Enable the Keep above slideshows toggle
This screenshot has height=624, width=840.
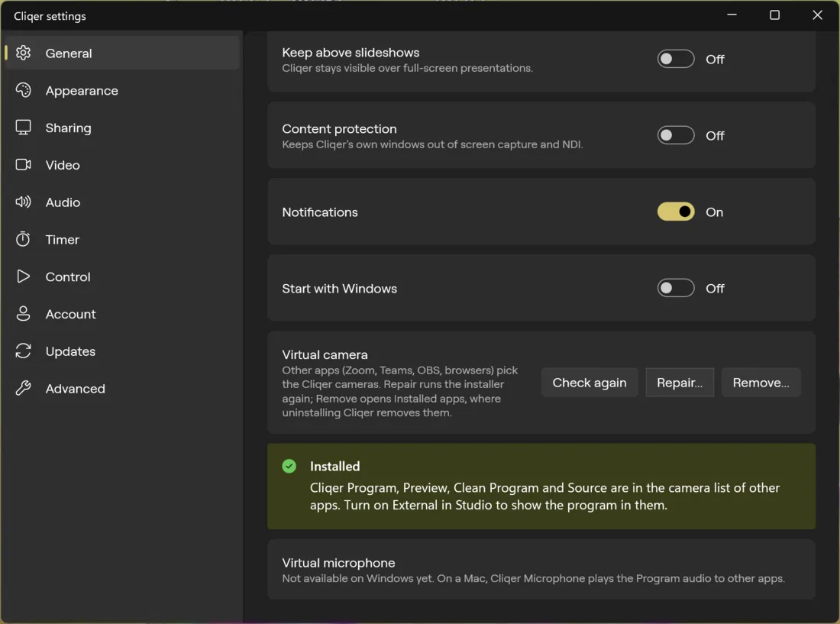click(x=676, y=59)
